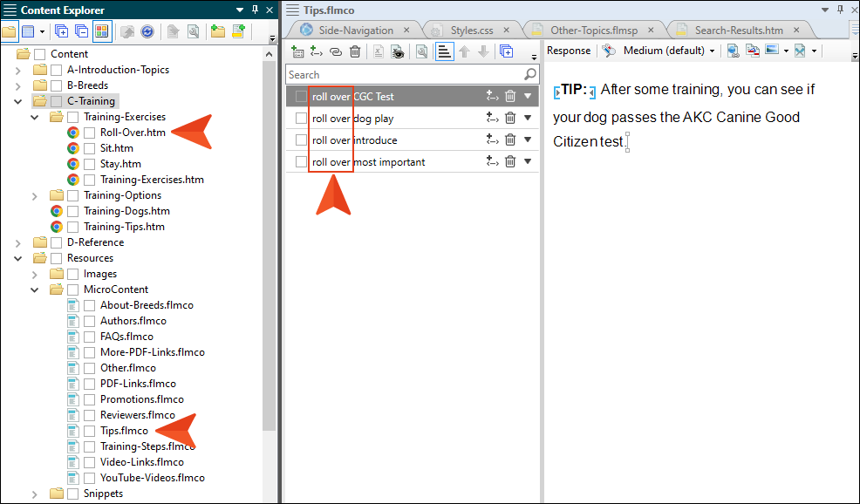Click the New File icon with green plus
The width and height of the screenshot is (860, 504).
(238, 31)
